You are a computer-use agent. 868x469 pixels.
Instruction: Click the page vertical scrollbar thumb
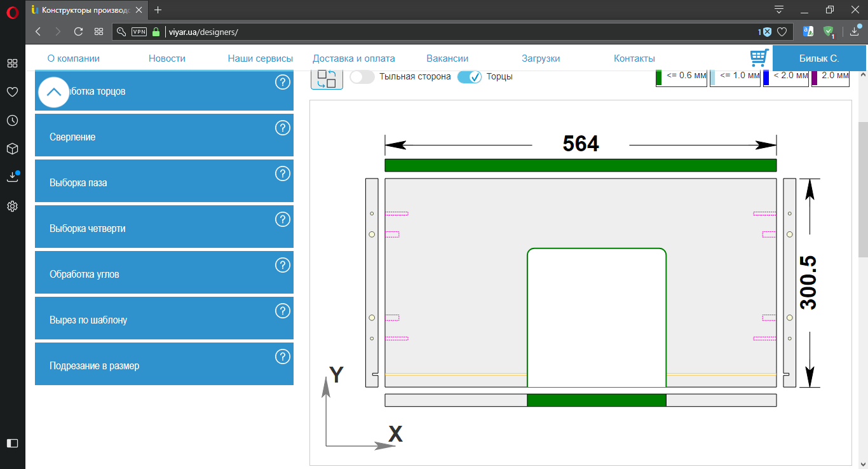click(863, 189)
